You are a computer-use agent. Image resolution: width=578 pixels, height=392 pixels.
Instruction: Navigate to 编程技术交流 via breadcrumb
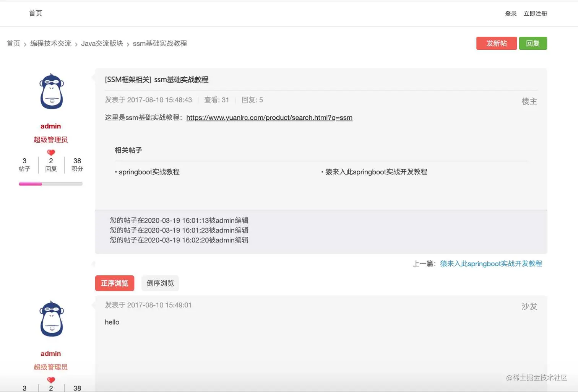[51, 43]
